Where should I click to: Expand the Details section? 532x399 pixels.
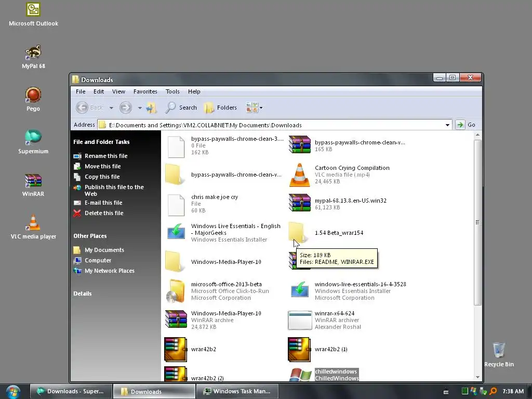(x=83, y=294)
